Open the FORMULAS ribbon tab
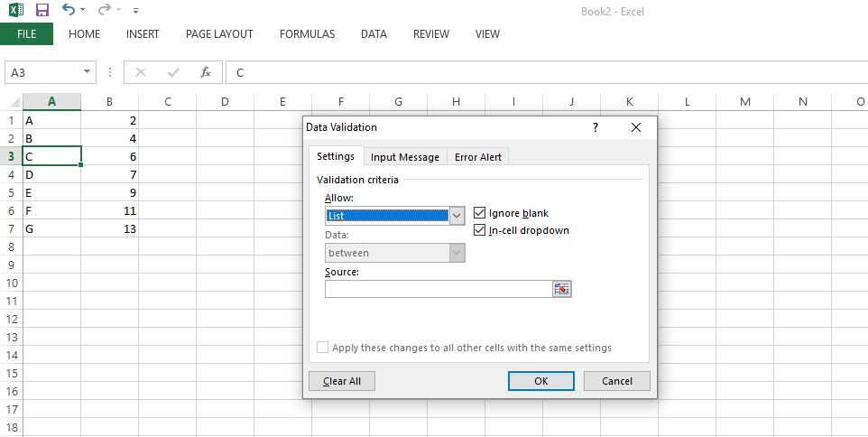Image resolution: width=868 pixels, height=437 pixels. pyautogui.click(x=307, y=34)
